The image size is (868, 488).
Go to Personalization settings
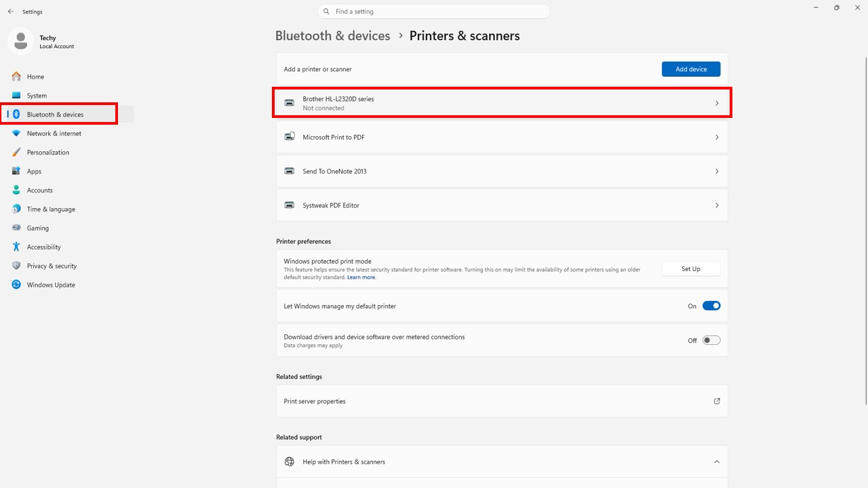point(47,152)
